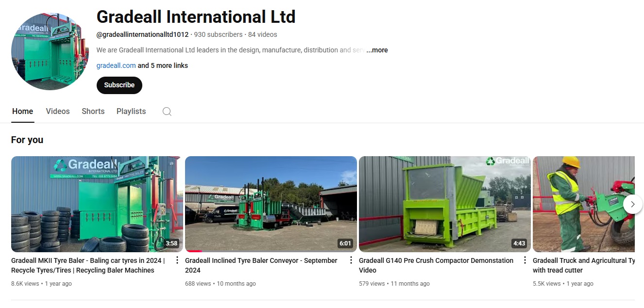Open the Truck and Agricultural tyre video thumbnail
644x308 pixels.
[x=584, y=204]
